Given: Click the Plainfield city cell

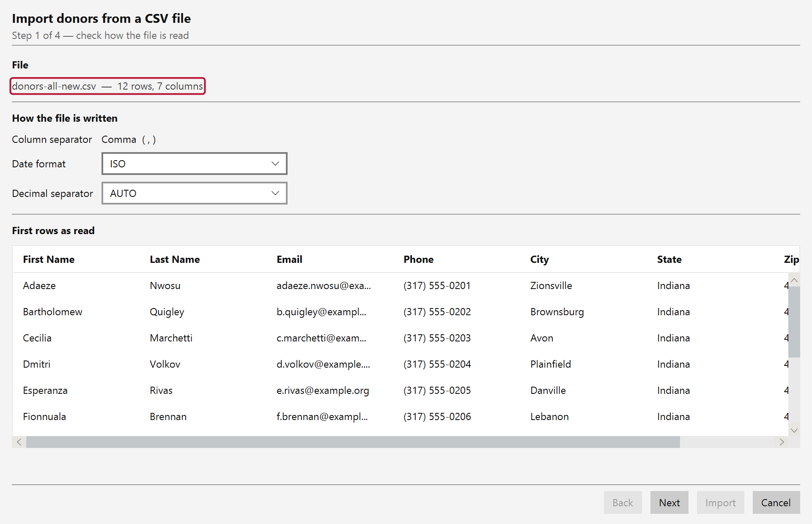Looking at the screenshot, I should pyautogui.click(x=551, y=364).
